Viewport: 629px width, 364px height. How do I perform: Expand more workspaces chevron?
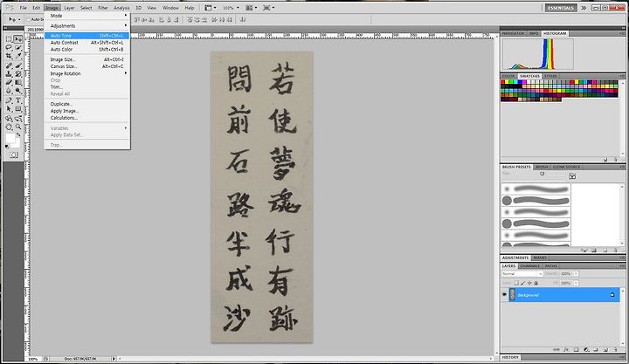[584, 8]
